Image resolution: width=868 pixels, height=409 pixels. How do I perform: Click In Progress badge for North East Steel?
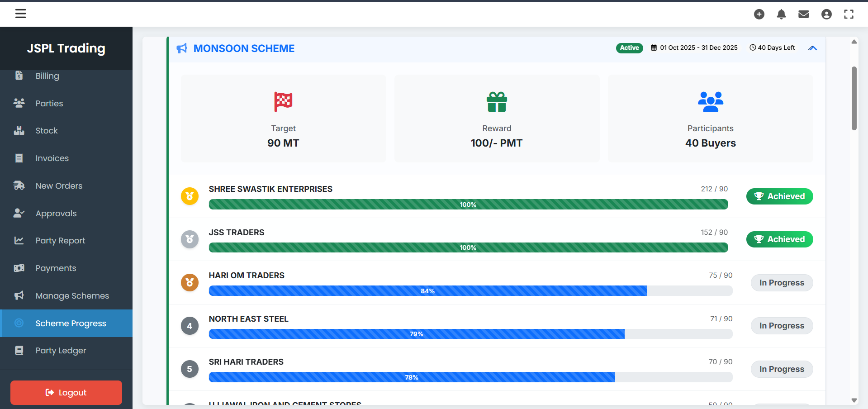[x=782, y=326]
